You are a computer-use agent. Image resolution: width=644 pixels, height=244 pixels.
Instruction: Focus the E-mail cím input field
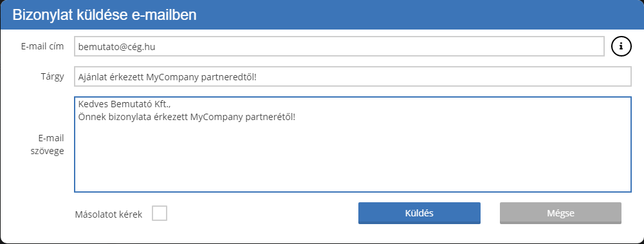[339, 46]
